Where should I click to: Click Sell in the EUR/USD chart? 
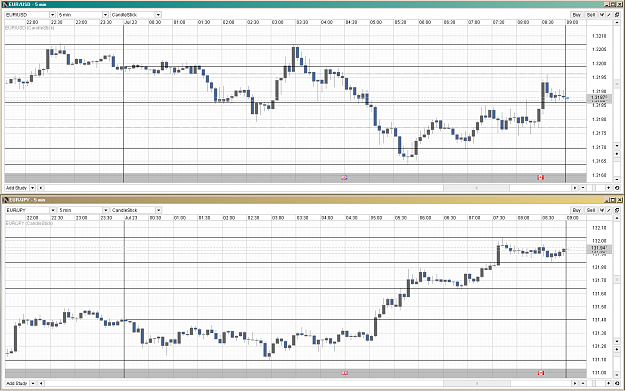[591, 15]
